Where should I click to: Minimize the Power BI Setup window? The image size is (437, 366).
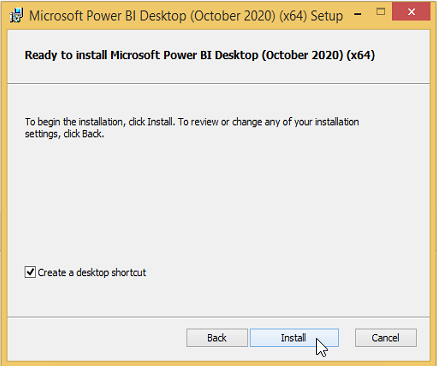[x=358, y=14]
